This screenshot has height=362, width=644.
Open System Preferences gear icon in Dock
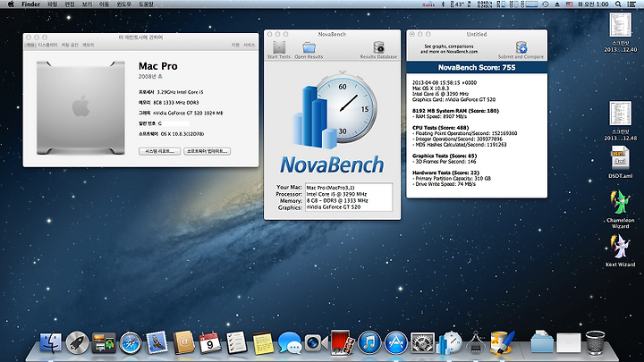(x=422, y=342)
